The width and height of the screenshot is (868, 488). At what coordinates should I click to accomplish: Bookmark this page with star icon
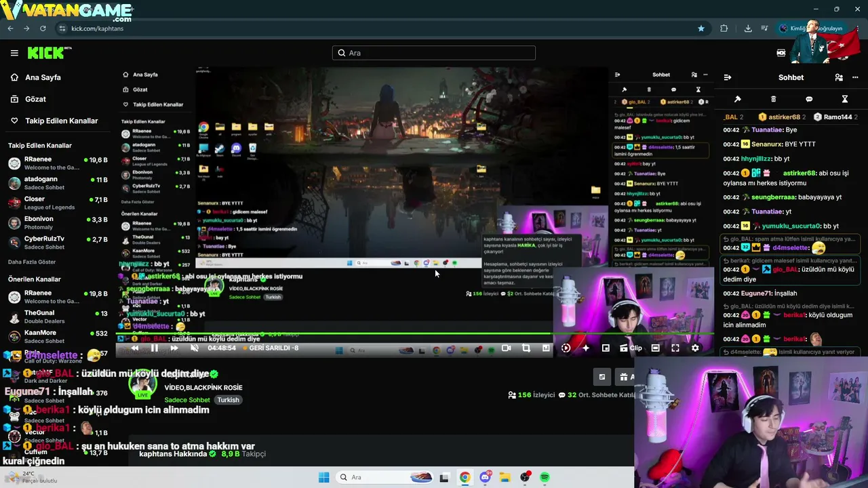pos(701,28)
